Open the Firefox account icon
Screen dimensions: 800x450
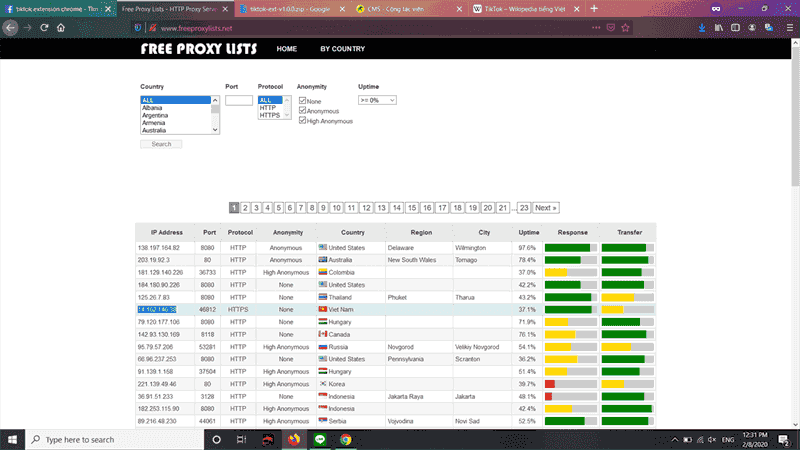click(752, 28)
